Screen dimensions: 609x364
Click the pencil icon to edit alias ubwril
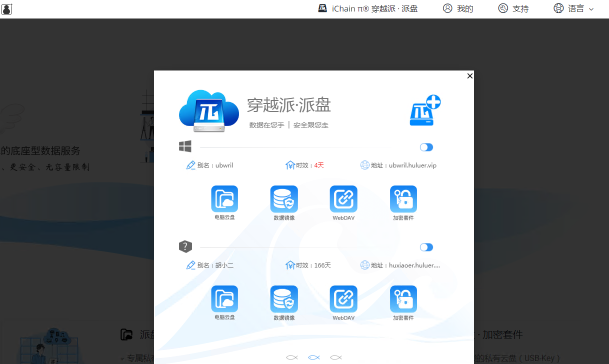tap(190, 165)
